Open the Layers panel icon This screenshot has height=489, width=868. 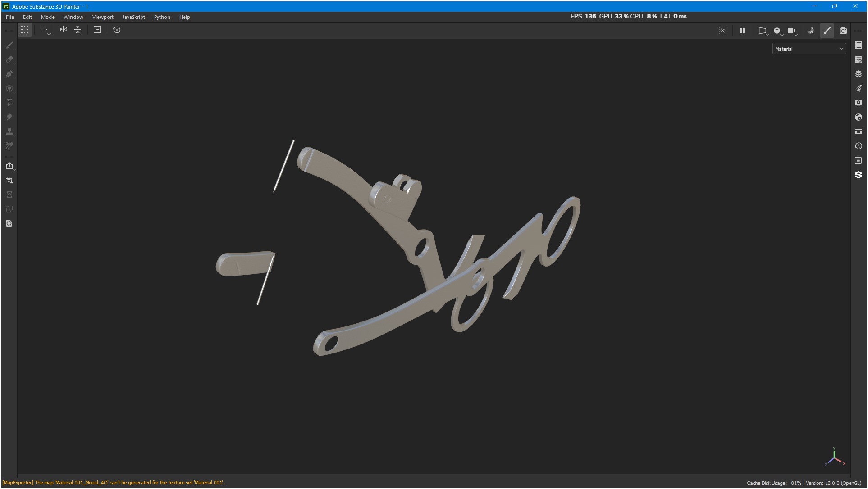859,74
